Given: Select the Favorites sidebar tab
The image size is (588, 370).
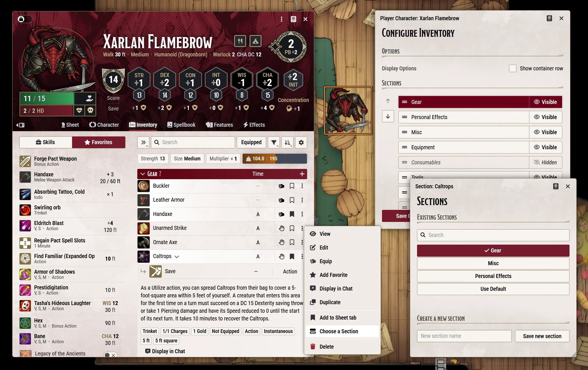Looking at the screenshot, I should click(x=99, y=142).
